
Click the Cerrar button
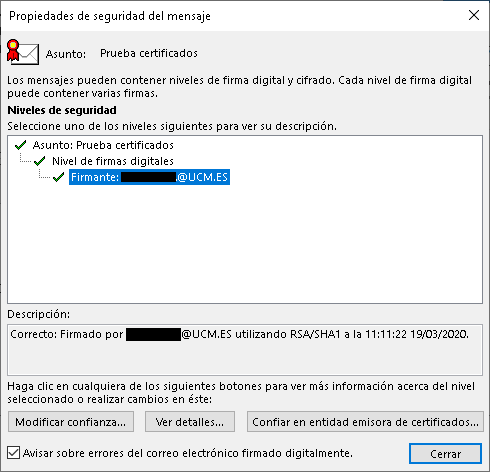(445, 453)
